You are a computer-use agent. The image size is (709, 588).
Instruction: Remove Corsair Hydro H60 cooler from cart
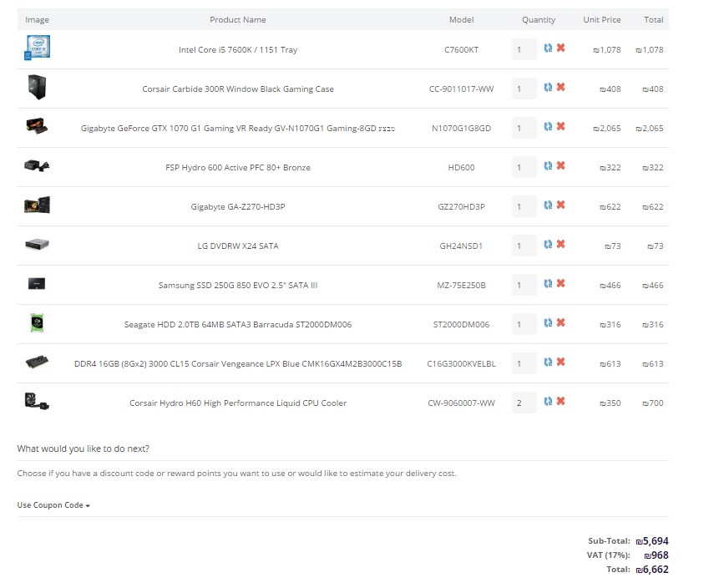(560, 401)
